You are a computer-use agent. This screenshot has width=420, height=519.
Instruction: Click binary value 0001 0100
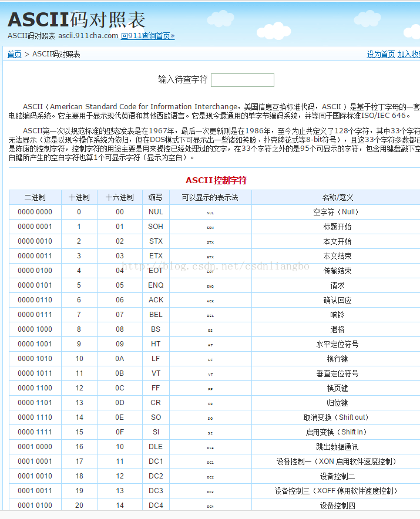pyautogui.click(x=35, y=505)
